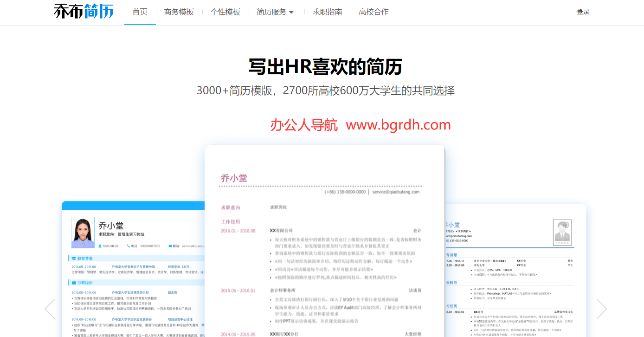Open the 商务模板 page
Image resolution: width=644 pixels, height=337 pixels.
179,12
